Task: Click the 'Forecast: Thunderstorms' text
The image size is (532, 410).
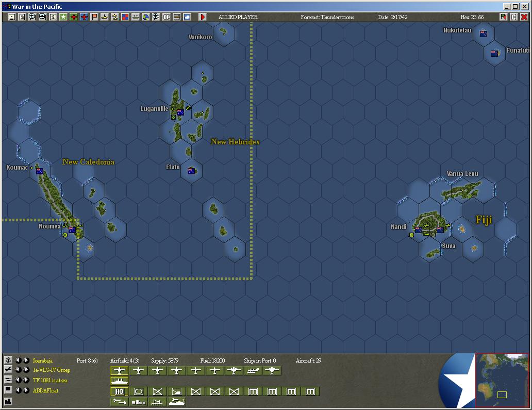Action: pyautogui.click(x=327, y=17)
